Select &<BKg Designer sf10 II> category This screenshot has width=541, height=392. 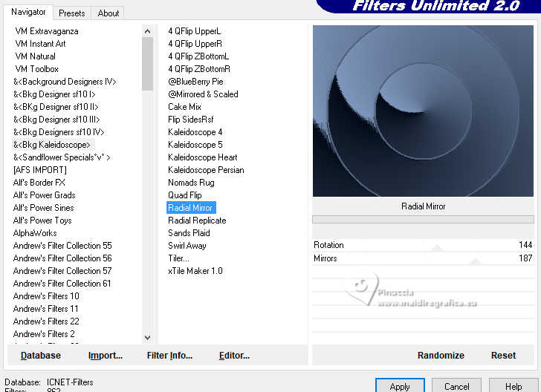pyautogui.click(x=56, y=107)
